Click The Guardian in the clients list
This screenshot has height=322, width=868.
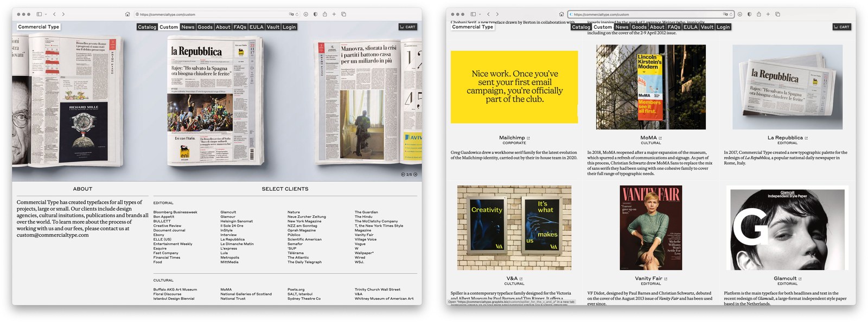[366, 212]
